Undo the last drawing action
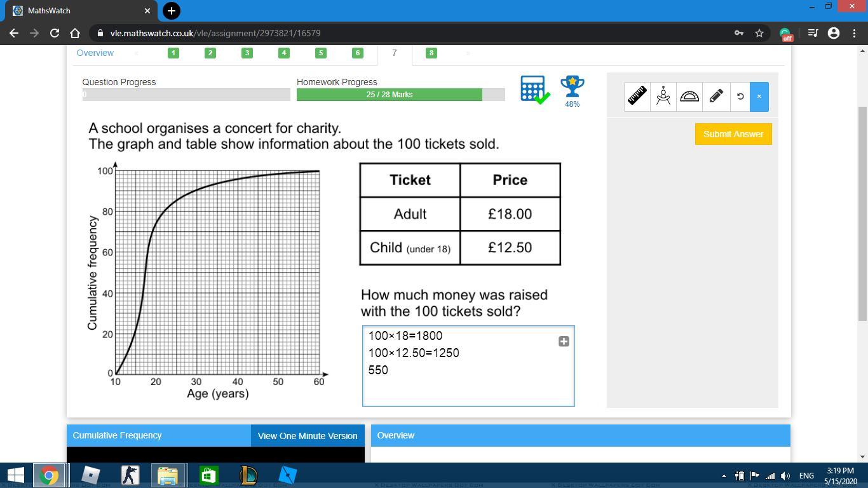This screenshot has height=488, width=868. pos(740,97)
